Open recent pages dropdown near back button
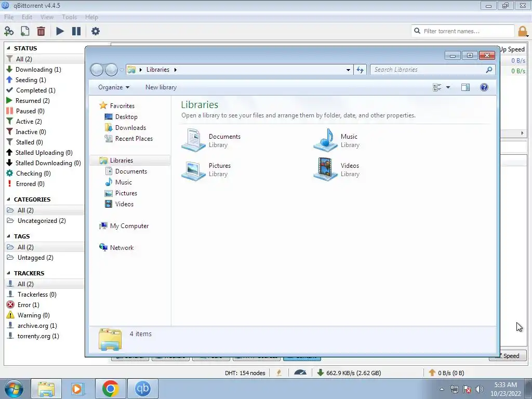Viewport: 532px width, 399px height. click(122, 70)
